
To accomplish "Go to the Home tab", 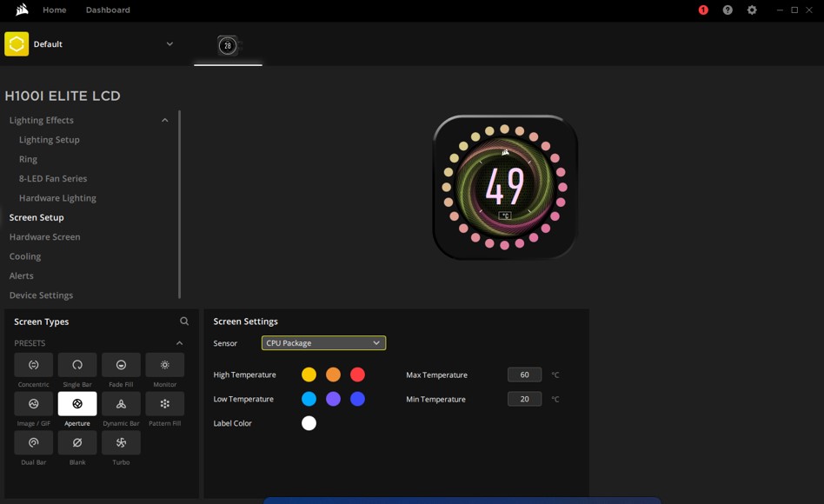I will coord(55,10).
